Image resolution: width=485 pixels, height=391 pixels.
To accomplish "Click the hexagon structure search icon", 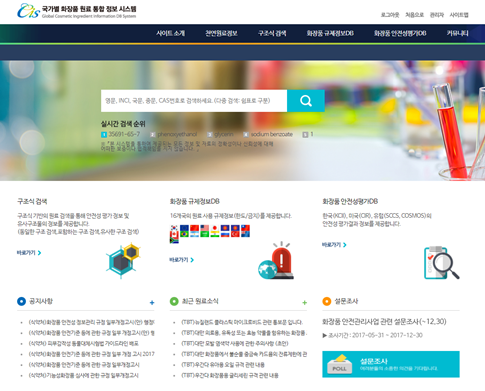I will 123,261.
